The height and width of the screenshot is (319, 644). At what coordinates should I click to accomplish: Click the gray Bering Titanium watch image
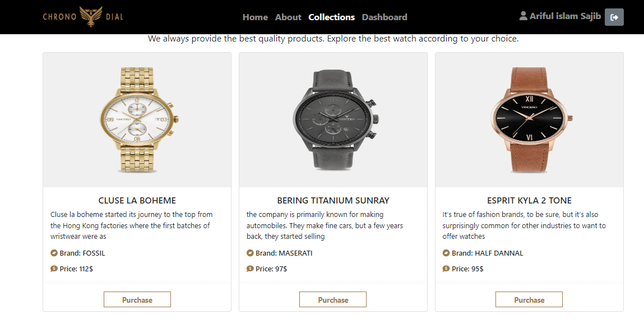click(x=333, y=119)
